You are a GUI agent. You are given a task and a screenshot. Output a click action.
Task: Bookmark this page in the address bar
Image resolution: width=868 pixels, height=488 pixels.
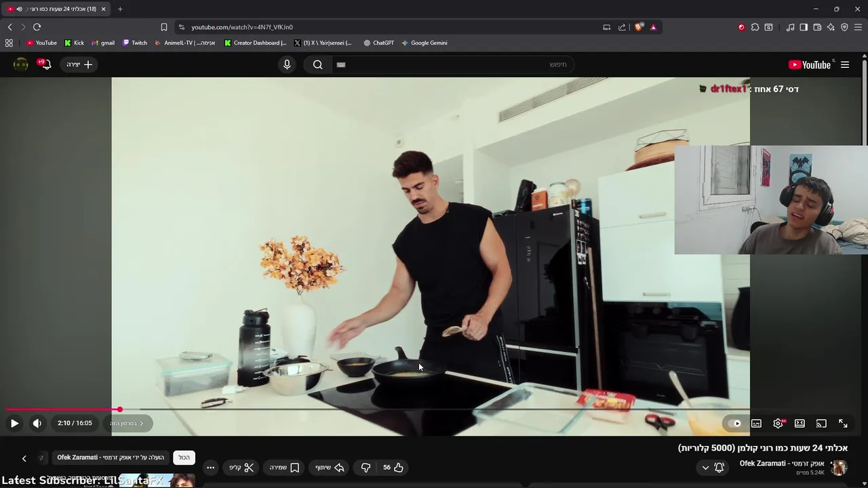pyautogui.click(x=163, y=27)
